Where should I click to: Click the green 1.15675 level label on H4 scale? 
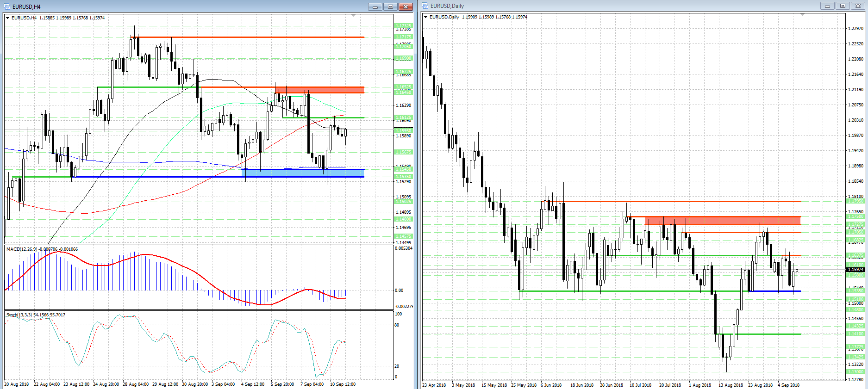tap(403, 152)
